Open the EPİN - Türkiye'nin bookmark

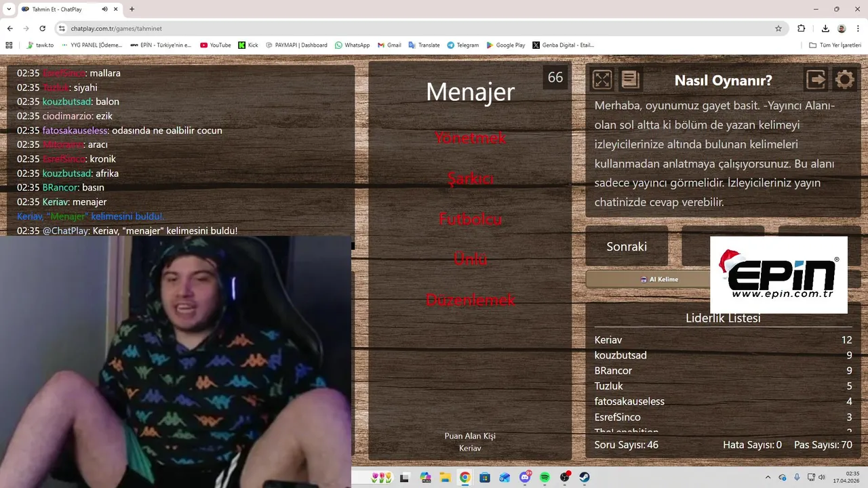161,45
